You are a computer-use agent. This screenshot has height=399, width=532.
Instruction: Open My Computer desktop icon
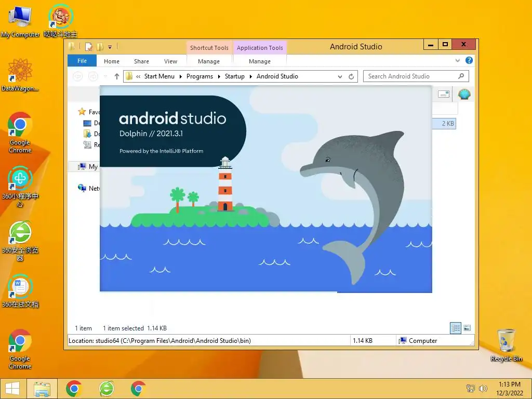pos(20,21)
